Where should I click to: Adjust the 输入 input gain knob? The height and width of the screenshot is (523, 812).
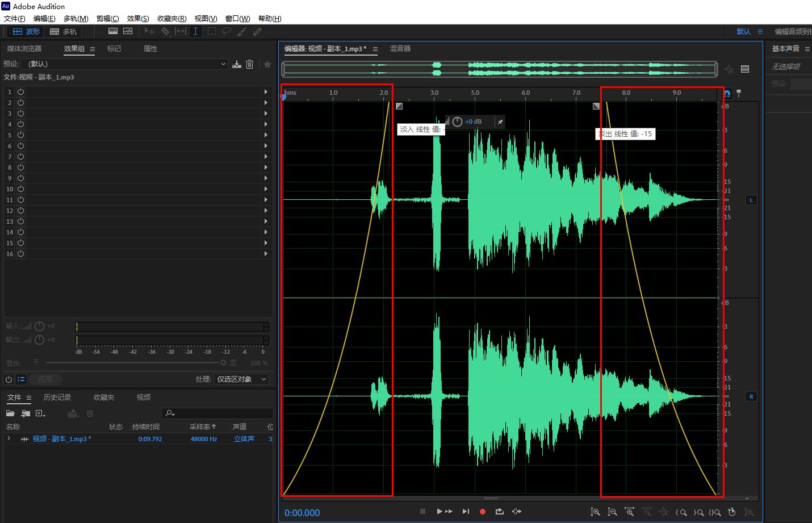tap(40, 326)
